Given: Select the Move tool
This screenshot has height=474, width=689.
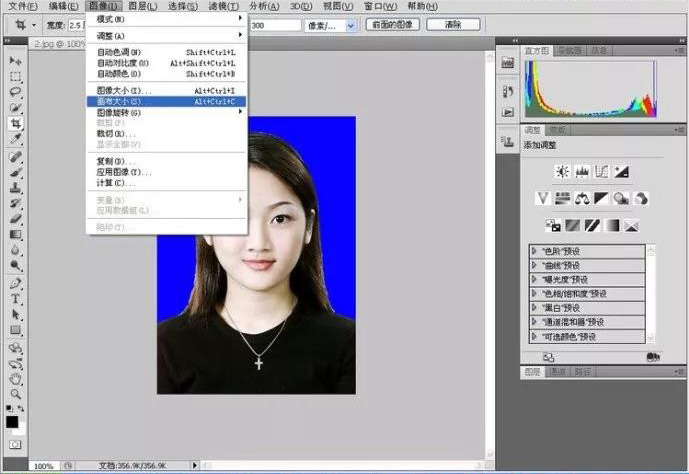Looking at the screenshot, I should [x=16, y=60].
